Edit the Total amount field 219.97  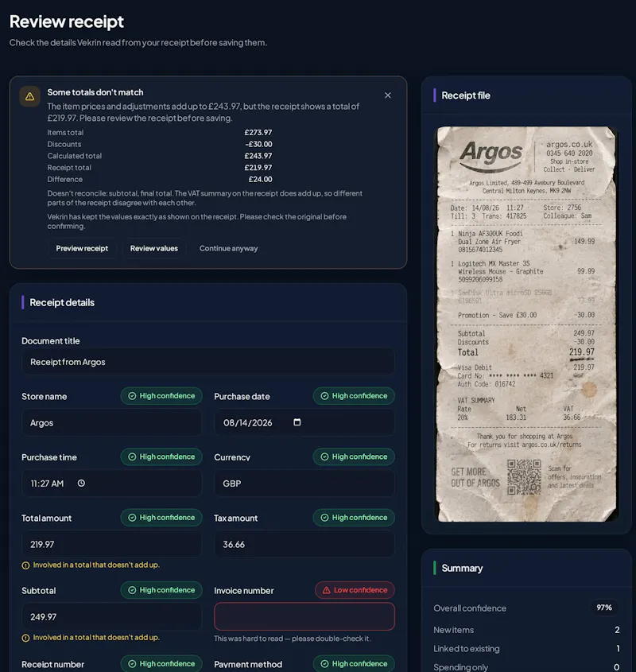[111, 544]
